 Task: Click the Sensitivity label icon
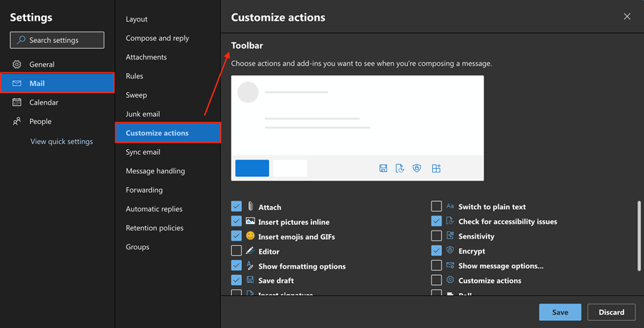(450, 236)
